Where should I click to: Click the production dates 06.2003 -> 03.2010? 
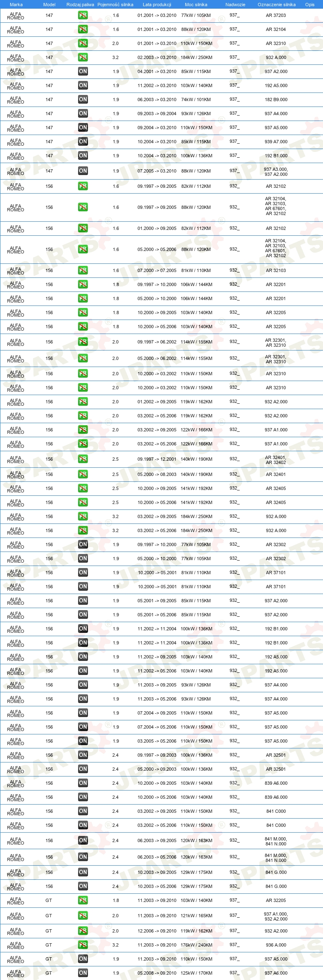(157, 99)
